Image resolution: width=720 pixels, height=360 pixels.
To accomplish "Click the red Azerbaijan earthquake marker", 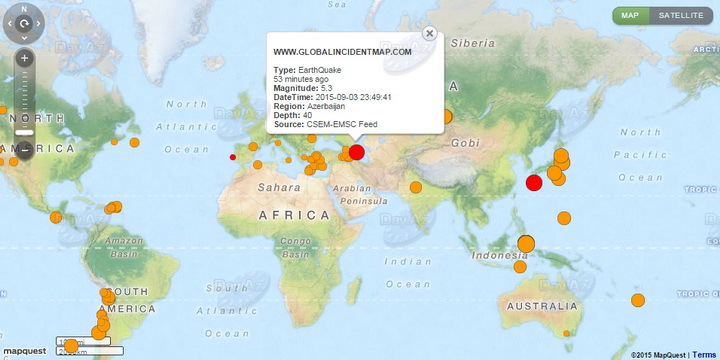I will pos(357,152).
